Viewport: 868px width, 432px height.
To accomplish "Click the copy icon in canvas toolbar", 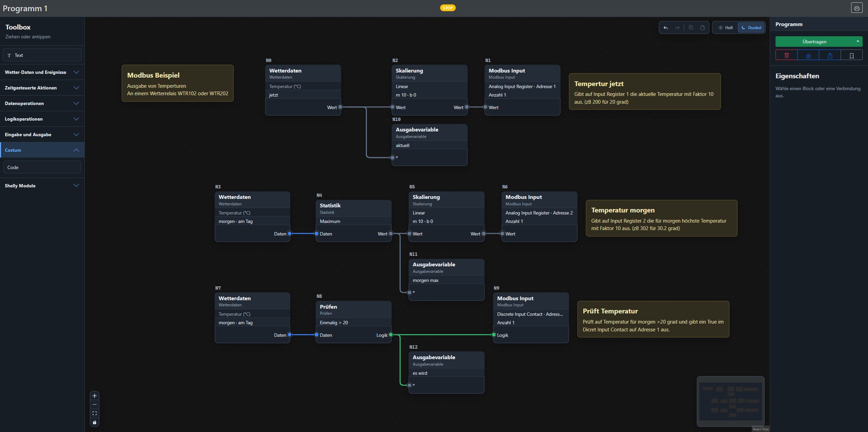I will coord(691,28).
